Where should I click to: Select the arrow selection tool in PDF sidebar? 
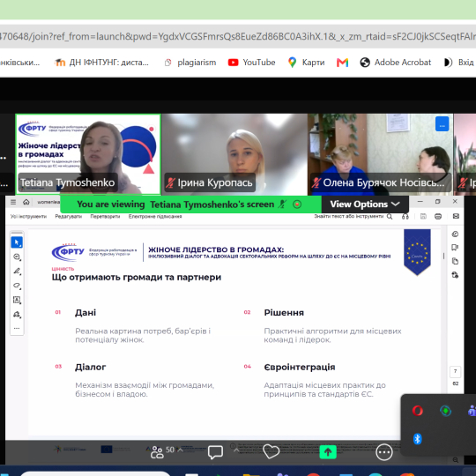click(x=17, y=242)
